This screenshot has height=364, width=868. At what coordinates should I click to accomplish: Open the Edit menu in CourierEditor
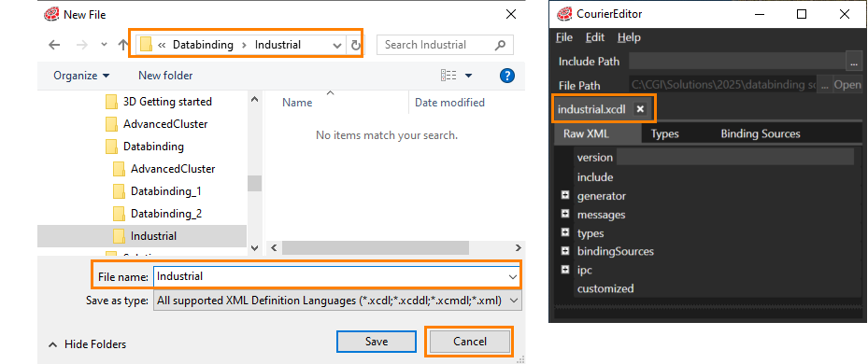[x=595, y=37]
